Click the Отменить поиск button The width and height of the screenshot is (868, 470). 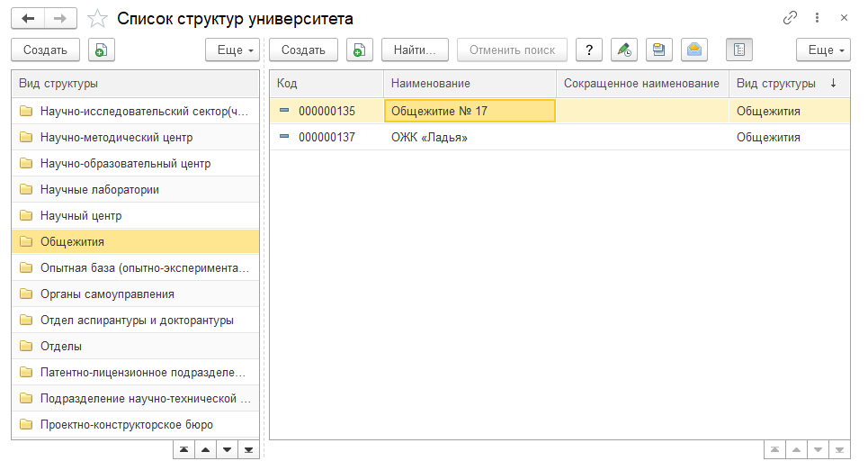click(512, 50)
